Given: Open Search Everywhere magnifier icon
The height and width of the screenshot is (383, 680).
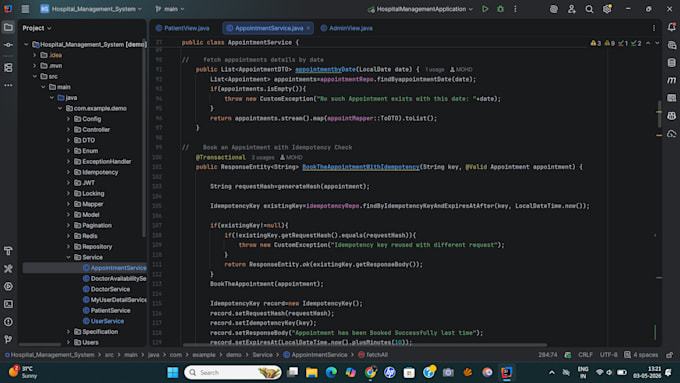Looking at the screenshot, I should [589, 9].
